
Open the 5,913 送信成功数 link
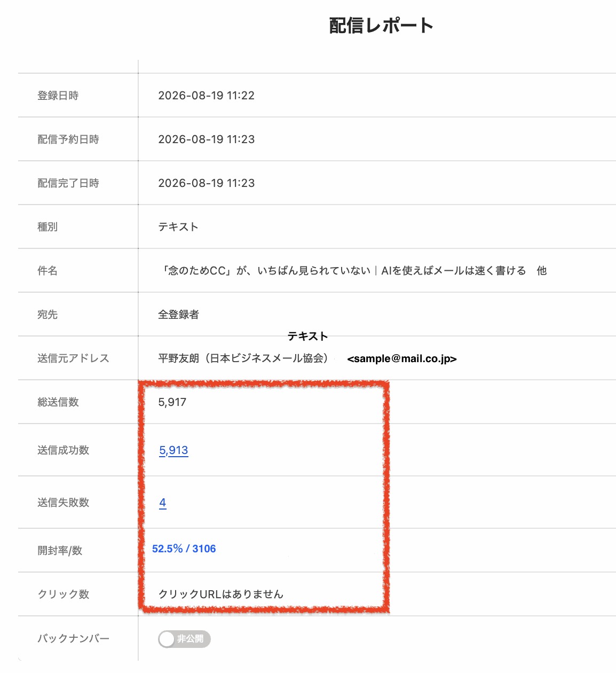173,450
